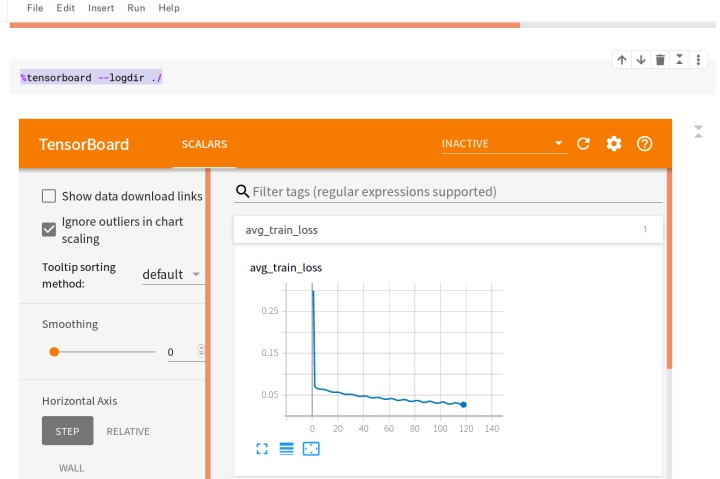Move cell down with the arrow icon
The image size is (720, 479).
[641, 60]
